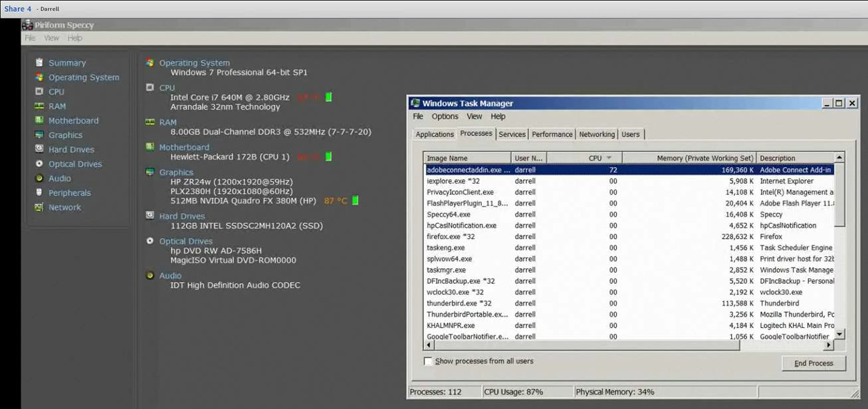Click the Network icon in the sidebar
868x409 pixels.
[39, 207]
